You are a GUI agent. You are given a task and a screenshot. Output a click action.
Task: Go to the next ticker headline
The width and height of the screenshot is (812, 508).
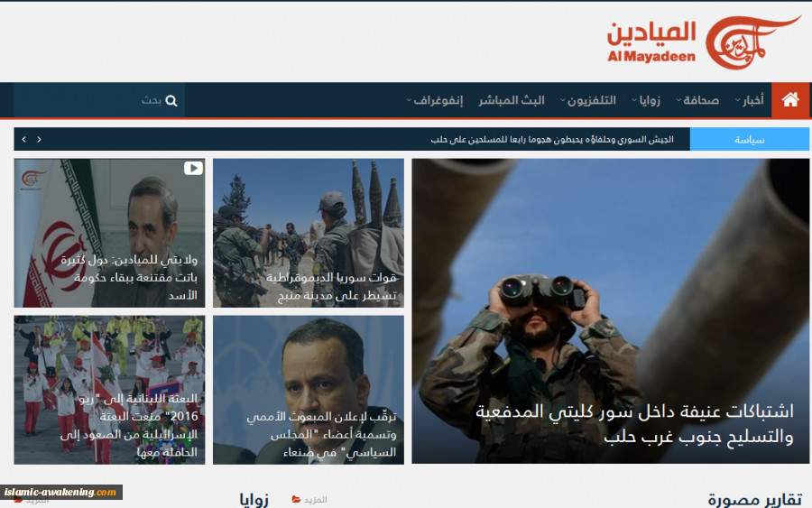[23, 139]
